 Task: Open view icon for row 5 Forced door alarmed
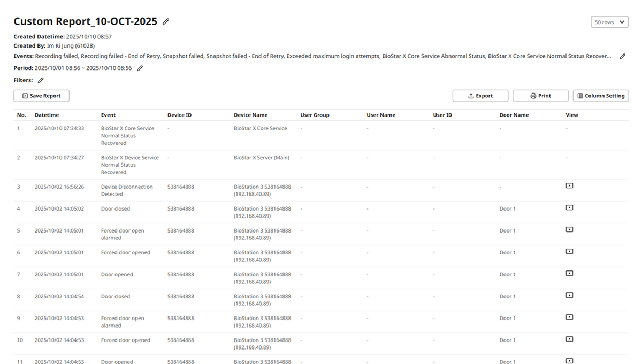point(569,230)
